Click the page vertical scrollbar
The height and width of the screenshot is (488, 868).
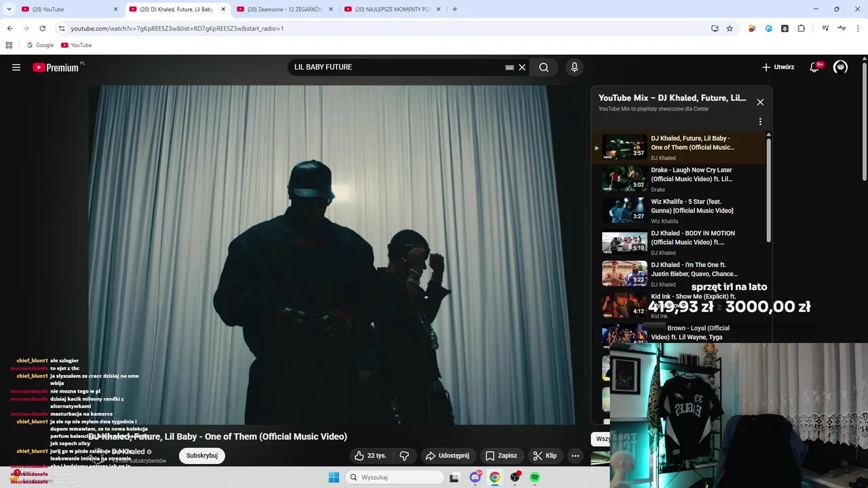coord(865,122)
